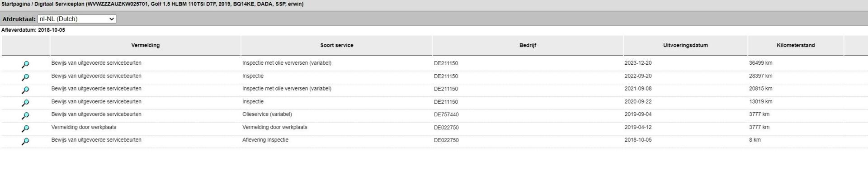Show details of the 13019 km inspection
The height and width of the screenshot is (186, 868).
pos(25,103)
